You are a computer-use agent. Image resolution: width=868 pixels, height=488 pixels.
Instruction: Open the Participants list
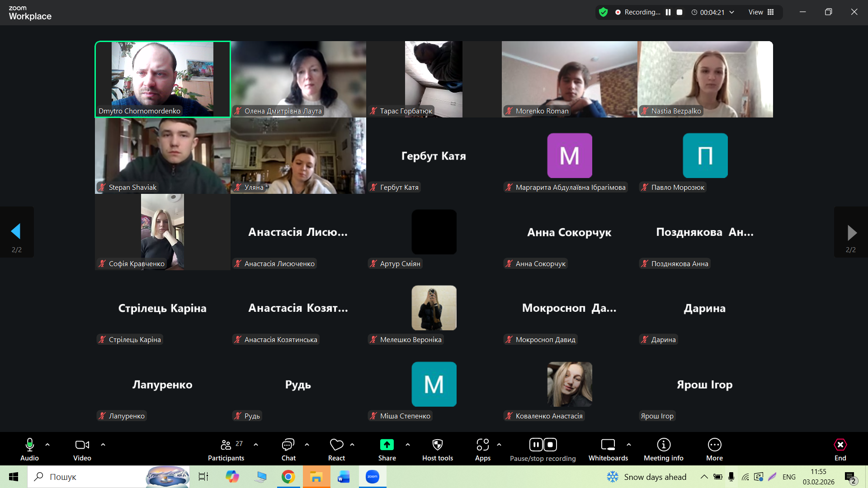pyautogui.click(x=226, y=450)
